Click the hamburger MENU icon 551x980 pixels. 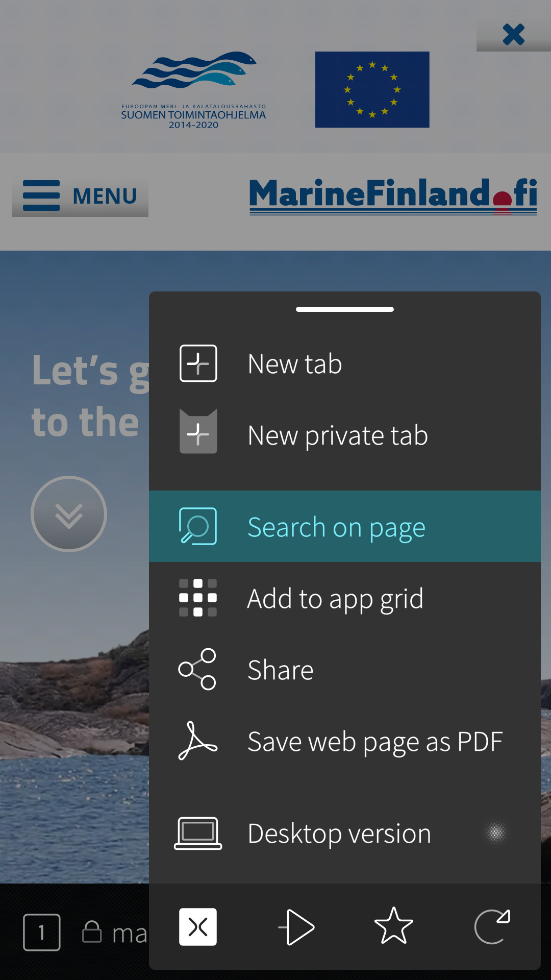(80, 196)
